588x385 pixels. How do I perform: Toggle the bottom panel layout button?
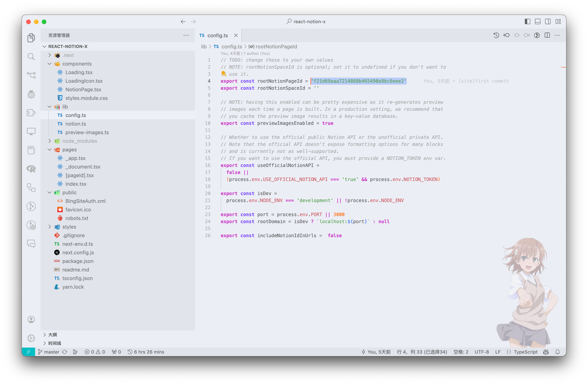538,21
